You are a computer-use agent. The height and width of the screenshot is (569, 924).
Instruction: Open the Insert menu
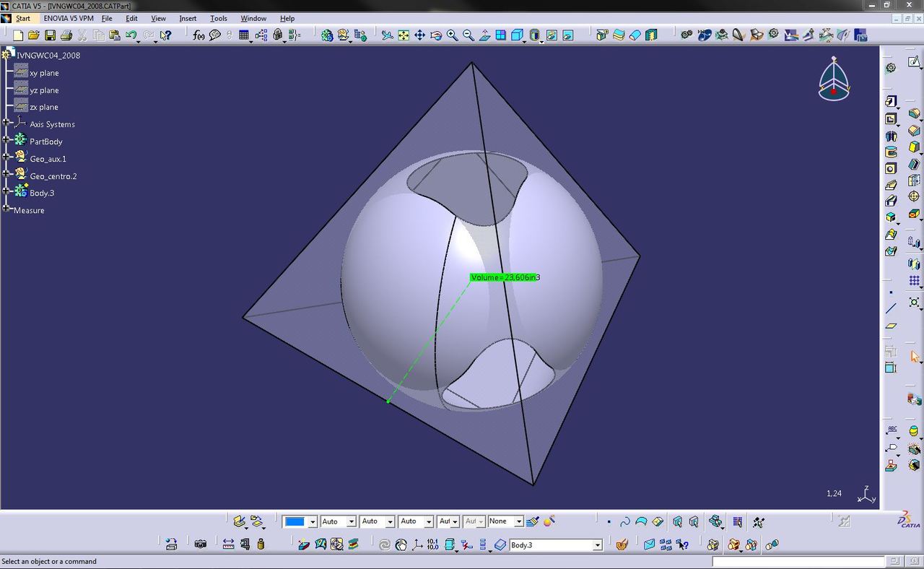pos(188,18)
